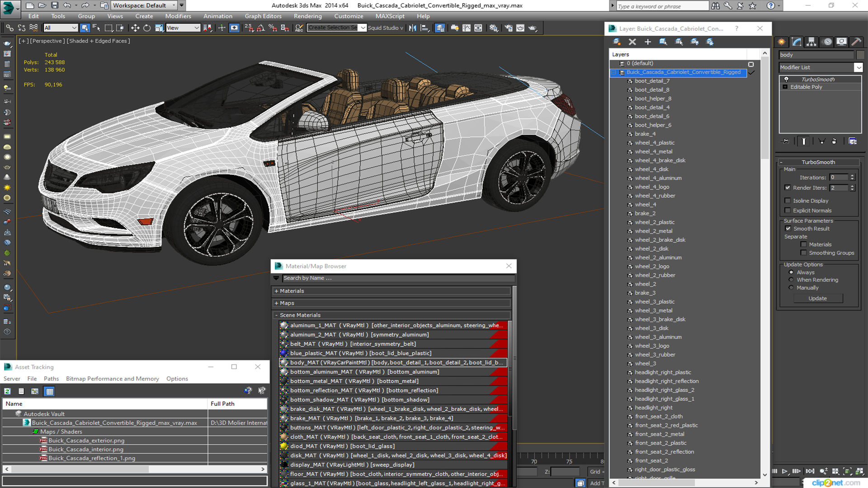The height and width of the screenshot is (488, 868).
Task: Click the Search by Name field
Action: 398,278
